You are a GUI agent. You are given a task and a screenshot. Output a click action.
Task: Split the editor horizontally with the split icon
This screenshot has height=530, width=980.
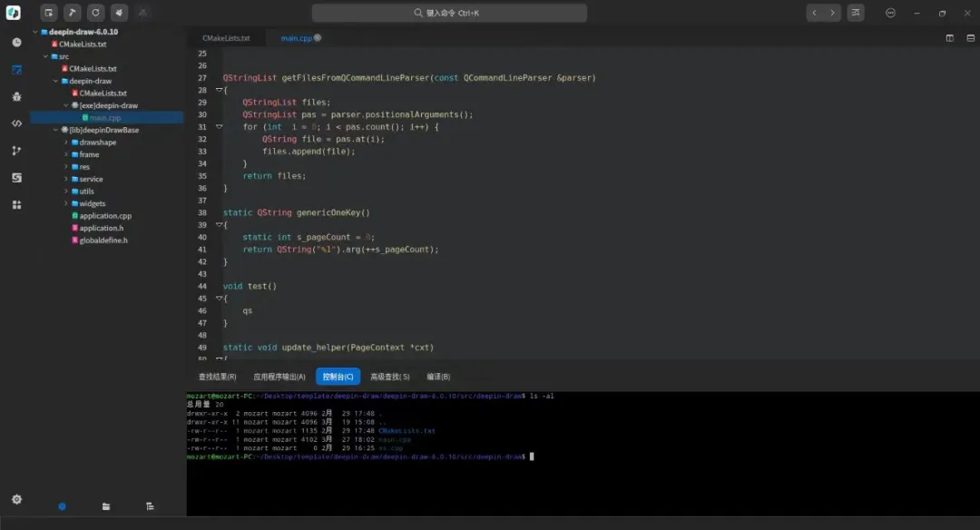click(971, 38)
